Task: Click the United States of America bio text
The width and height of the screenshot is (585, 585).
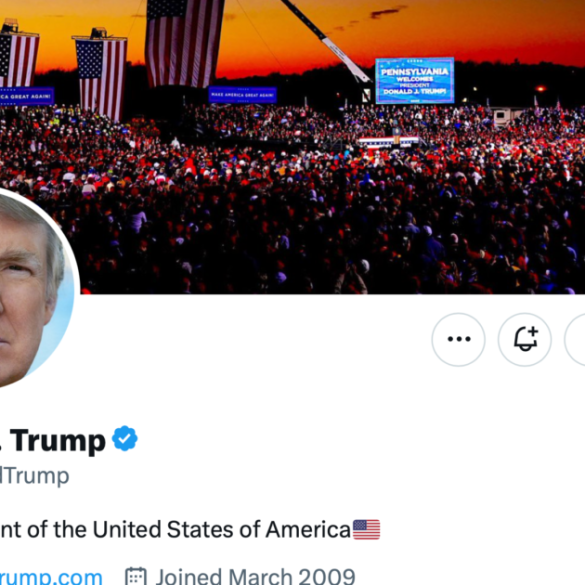Action: (222, 529)
